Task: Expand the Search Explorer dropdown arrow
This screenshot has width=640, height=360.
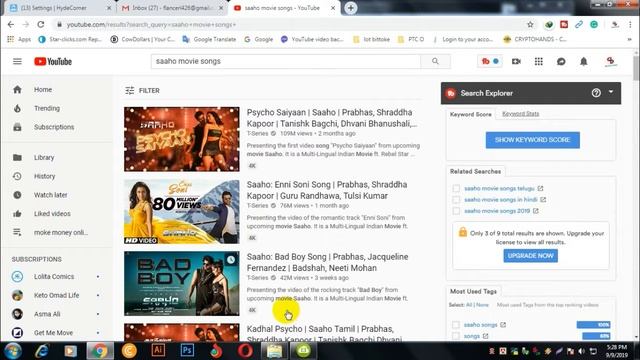Action: click(611, 92)
